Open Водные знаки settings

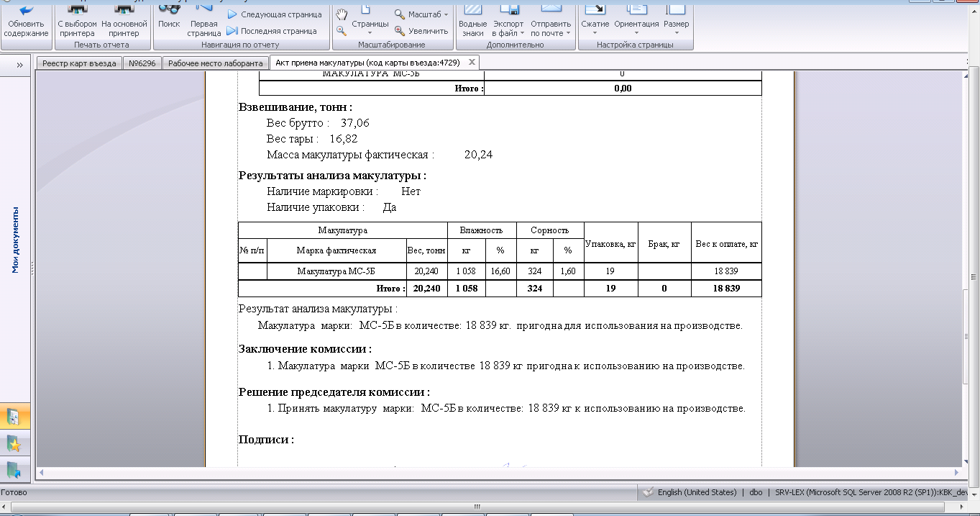point(472,21)
